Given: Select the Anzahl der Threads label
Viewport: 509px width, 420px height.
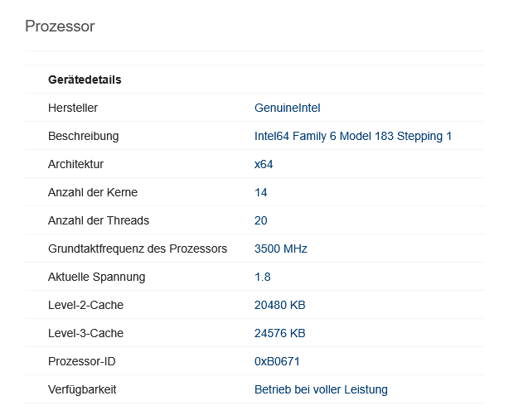Looking at the screenshot, I should [x=99, y=220].
